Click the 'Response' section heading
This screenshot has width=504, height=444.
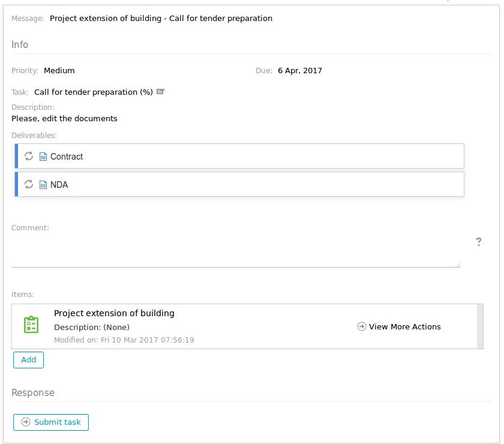[33, 392]
